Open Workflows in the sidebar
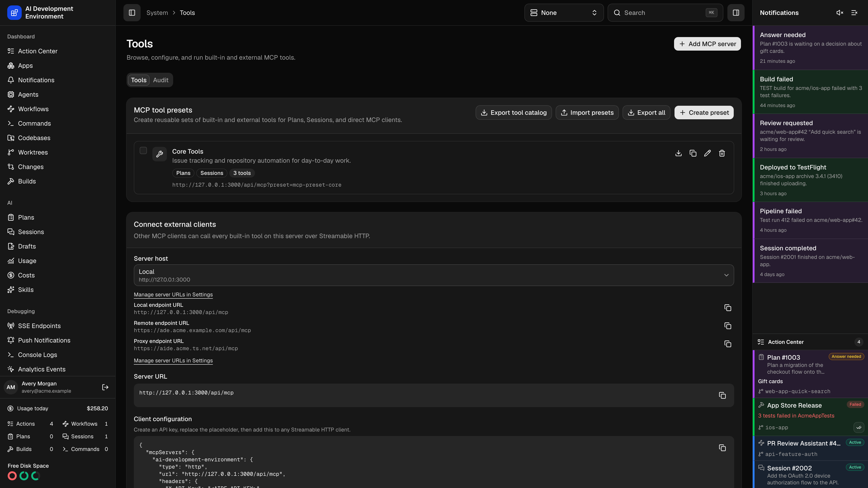 click(x=58, y=109)
